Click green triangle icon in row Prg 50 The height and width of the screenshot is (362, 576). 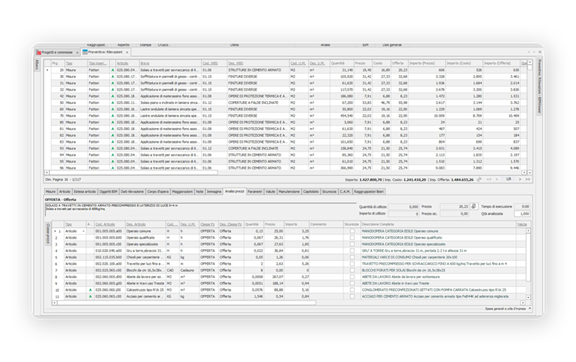(x=113, y=103)
